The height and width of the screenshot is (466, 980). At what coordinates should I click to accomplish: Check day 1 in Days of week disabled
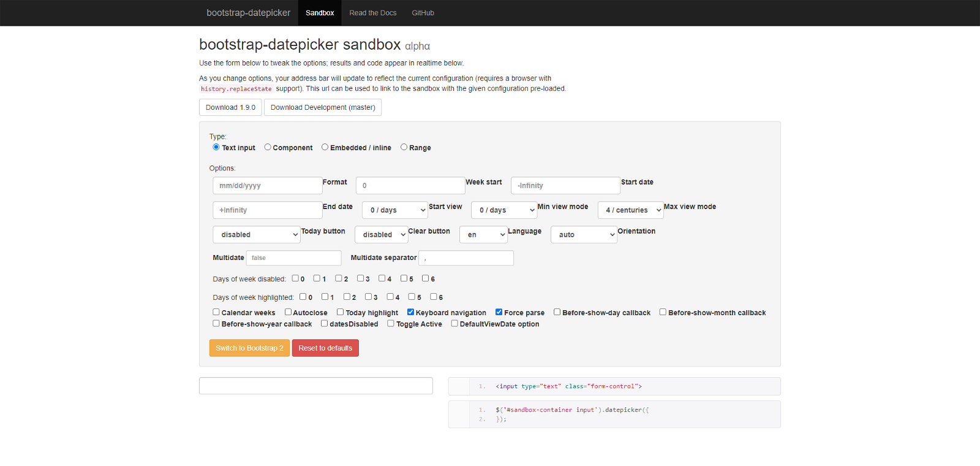[x=317, y=278]
